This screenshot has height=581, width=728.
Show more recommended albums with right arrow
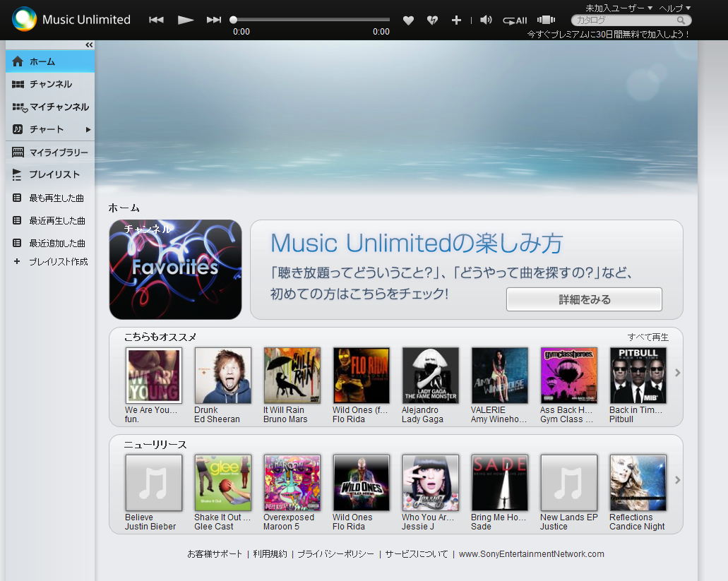tap(677, 373)
